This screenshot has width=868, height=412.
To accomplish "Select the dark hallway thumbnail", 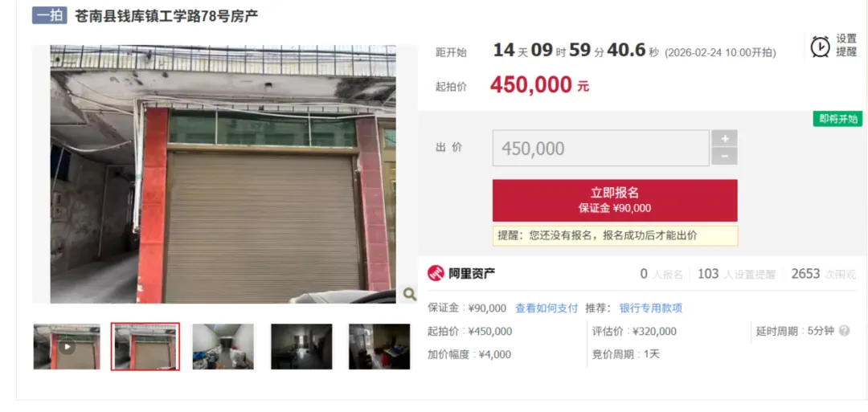I will [301, 347].
